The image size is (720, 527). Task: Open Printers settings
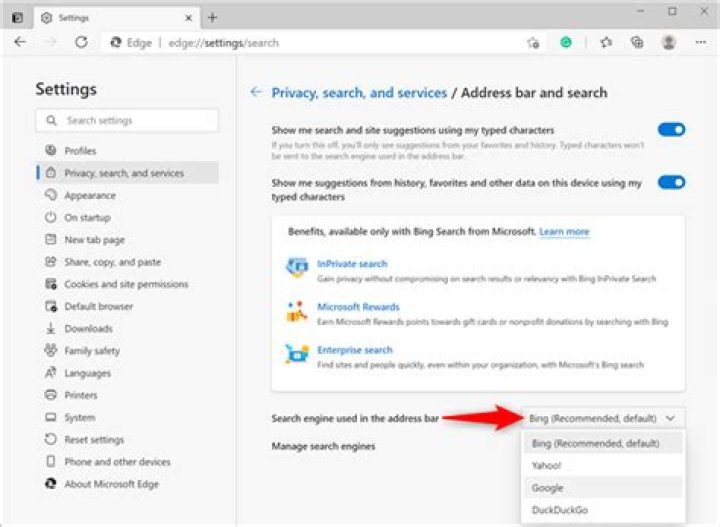click(x=127, y=395)
